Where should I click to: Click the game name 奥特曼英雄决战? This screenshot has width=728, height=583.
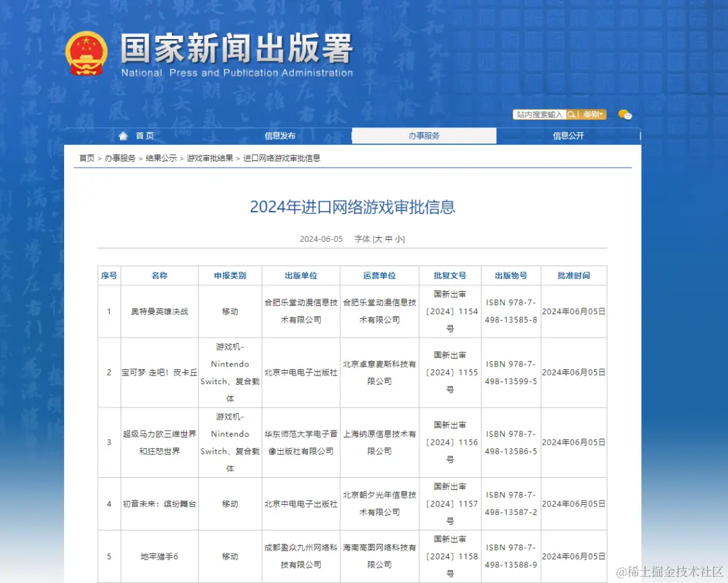pyautogui.click(x=159, y=311)
